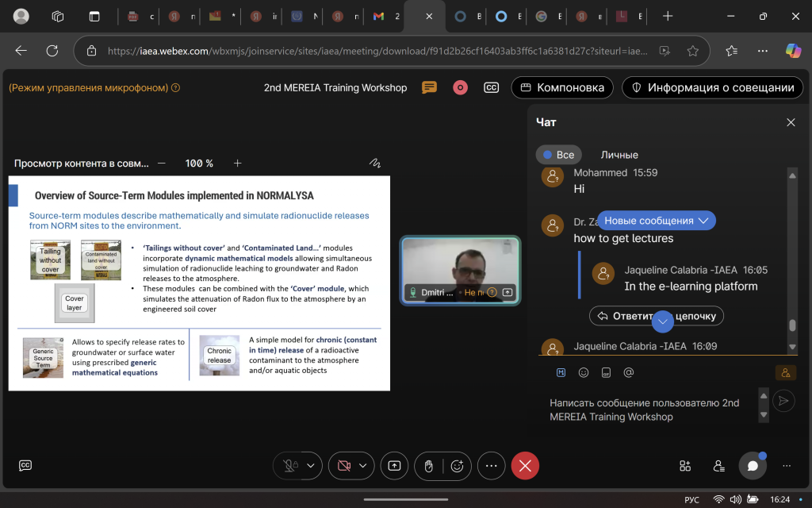Viewport: 812px width, 508px height.
Task: Toggle the camera video button
Action: pos(343,466)
